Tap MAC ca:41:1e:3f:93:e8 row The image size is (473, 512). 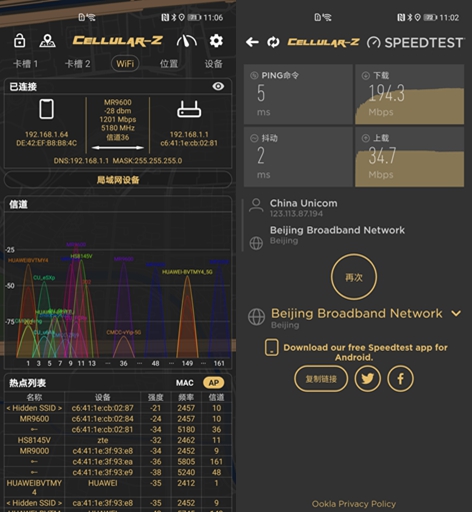coord(118,503)
